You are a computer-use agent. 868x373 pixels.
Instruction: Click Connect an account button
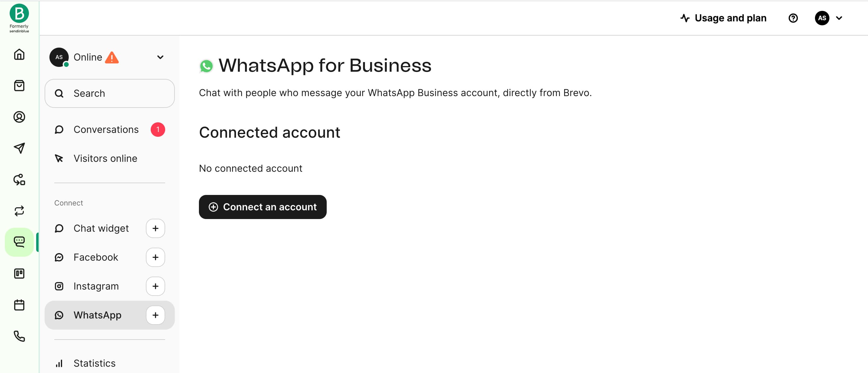click(263, 207)
